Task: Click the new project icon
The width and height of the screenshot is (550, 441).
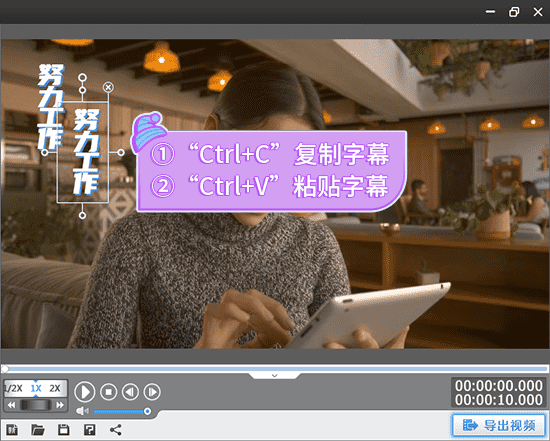Action: click(13, 430)
